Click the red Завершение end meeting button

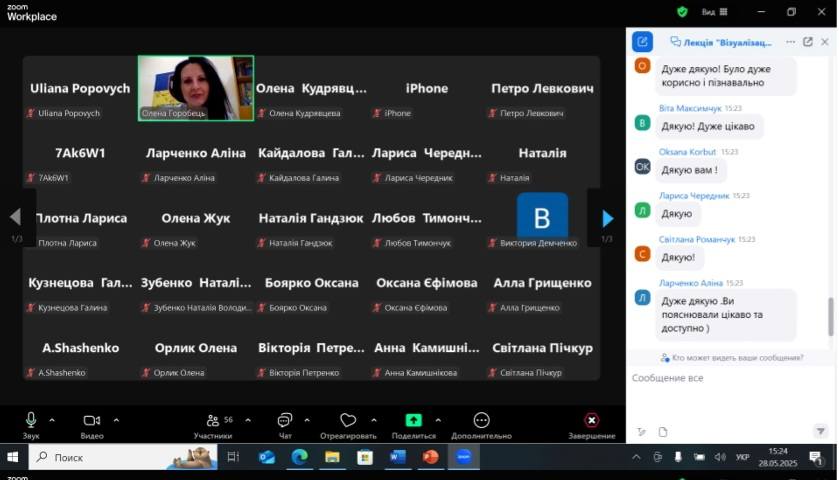click(x=591, y=421)
